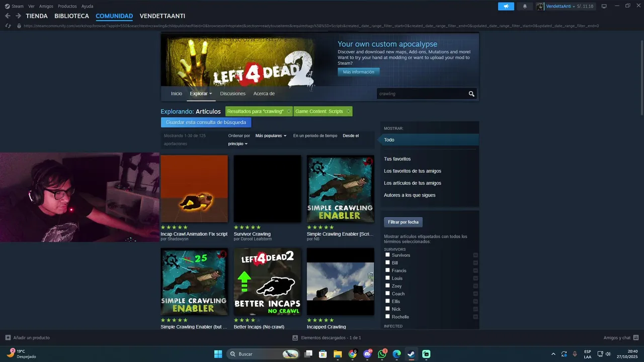644x362 pixels.
Task: Open the volume tray icon
Action: (x=608, y=354)
